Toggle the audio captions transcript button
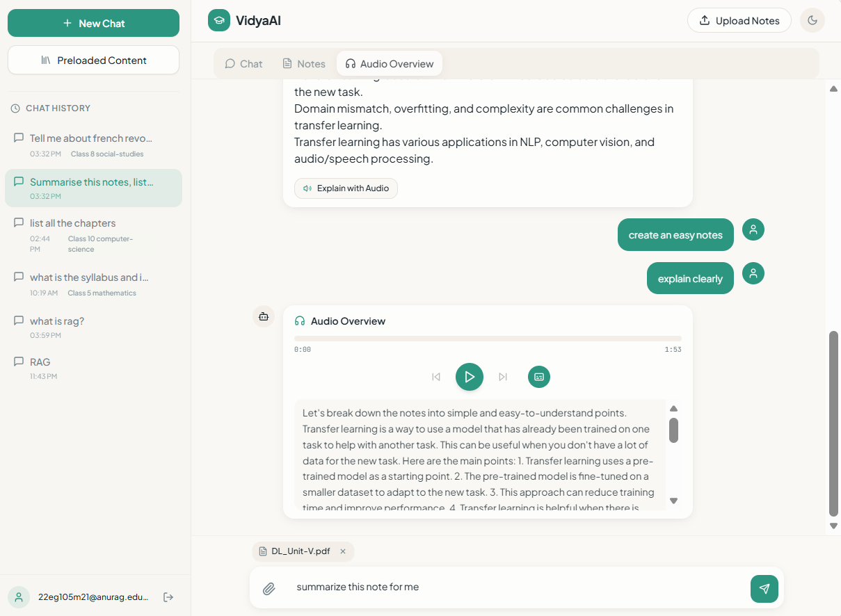This screenshot has width=841, height=616. tap(539, 377)
